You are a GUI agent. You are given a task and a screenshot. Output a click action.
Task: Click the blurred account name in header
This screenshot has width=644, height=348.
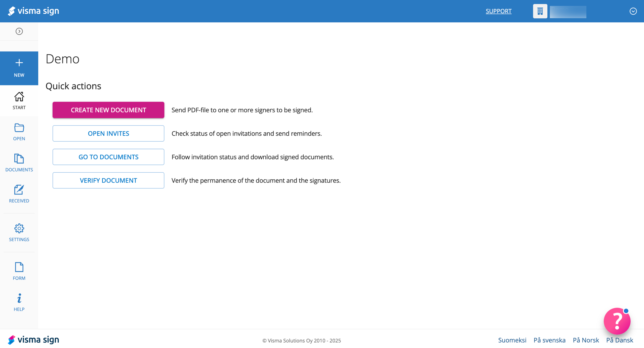pos(568,12)
